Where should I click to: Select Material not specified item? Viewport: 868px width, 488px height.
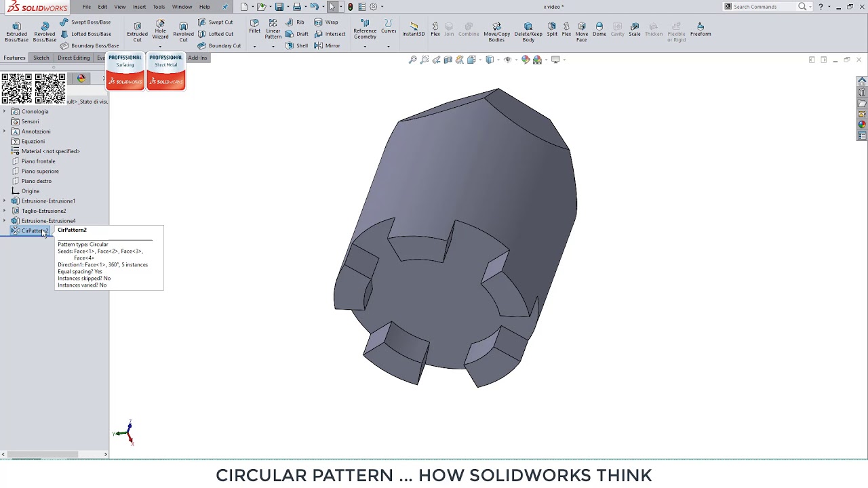pyautogui.click(x=50, y=151)
